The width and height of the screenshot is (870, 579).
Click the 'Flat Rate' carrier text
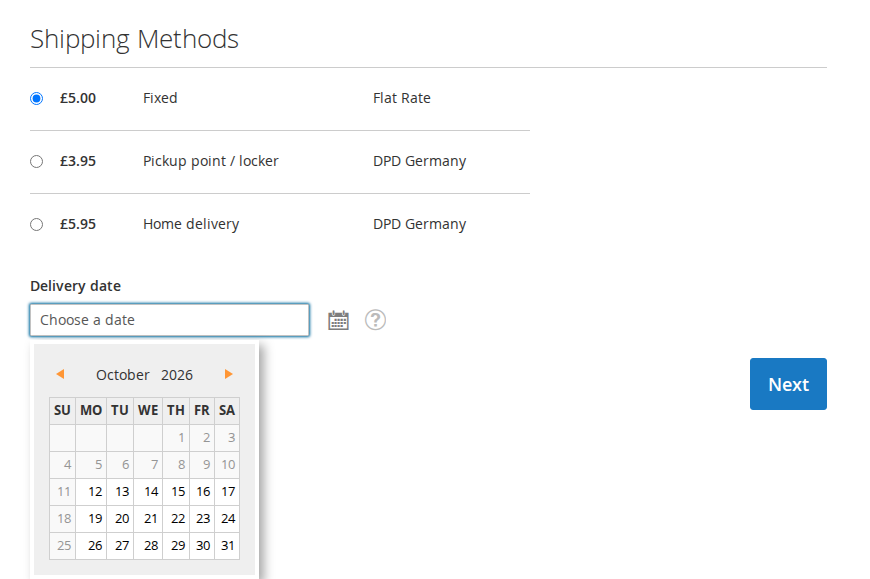[402, 98]
